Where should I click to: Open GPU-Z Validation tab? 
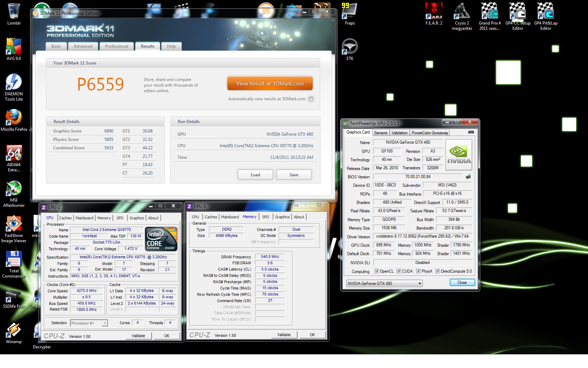[399, 133]
